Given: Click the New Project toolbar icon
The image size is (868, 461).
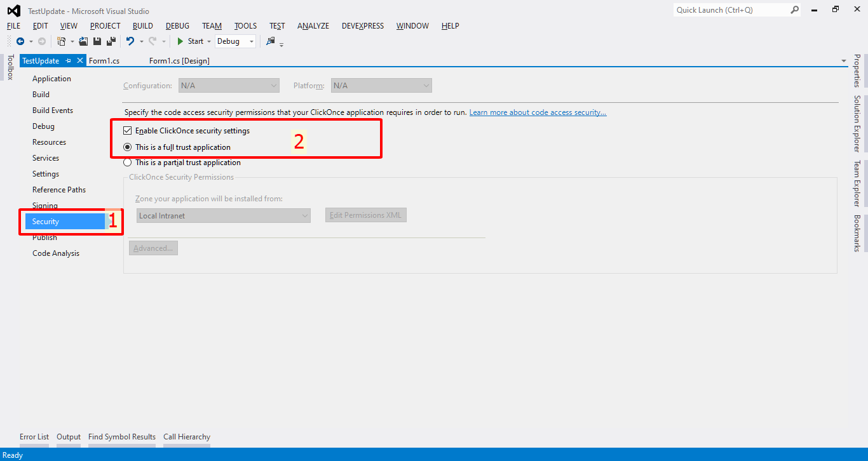Looking at the screenshot, I should coord(61,41).
